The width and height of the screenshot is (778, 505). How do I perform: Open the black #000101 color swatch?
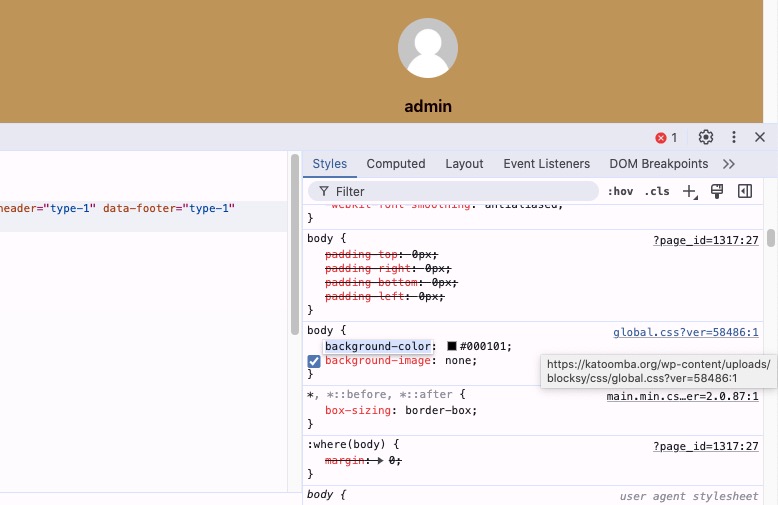pyautogui.click(x=452, y=346)
